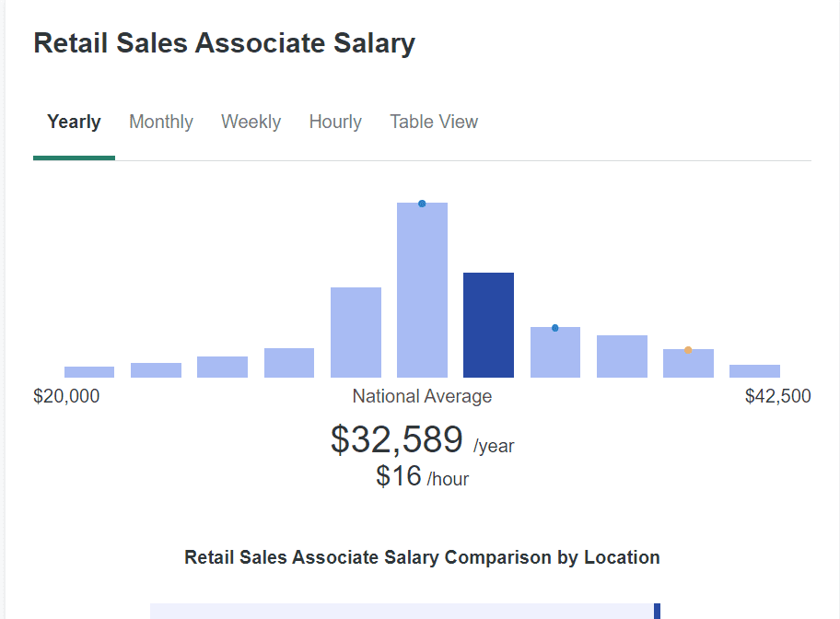This screenshot has width=840, height=619.
Task: Click the tallest histogram bar
Action: 422,295
